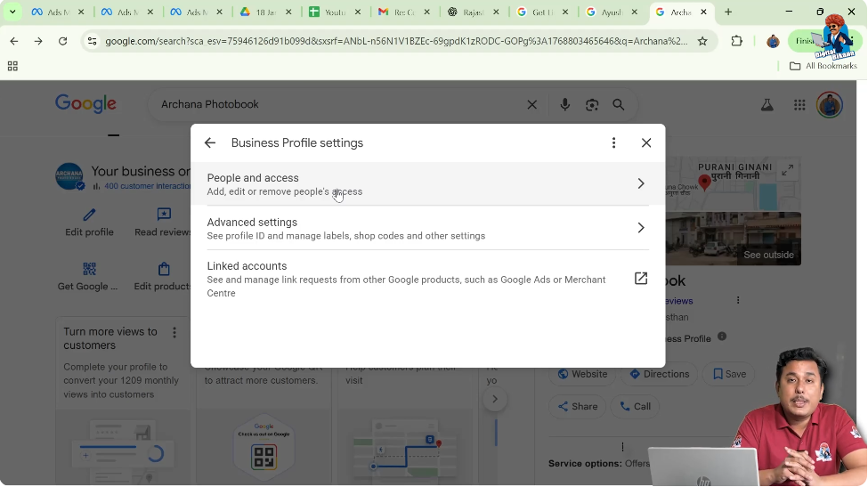Show next suggestion card with arrow

495,399
